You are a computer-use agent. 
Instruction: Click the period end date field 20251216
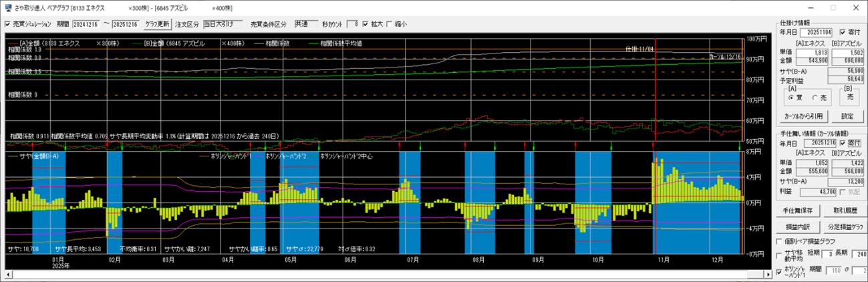pos(127,24)
